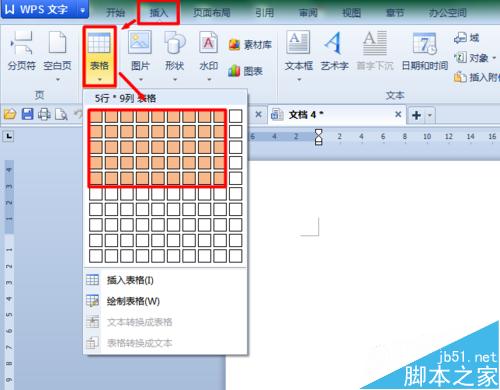The height and width of the screenshot is (390, 500).
Task: Click the document icon on 文档 4 tab
Action: (x=277, y=115)
